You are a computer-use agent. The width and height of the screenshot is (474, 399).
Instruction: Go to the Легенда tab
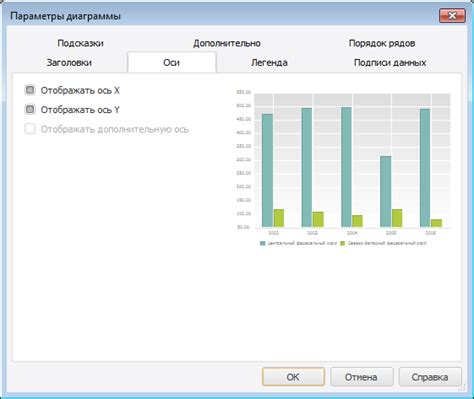pos(269,62)
